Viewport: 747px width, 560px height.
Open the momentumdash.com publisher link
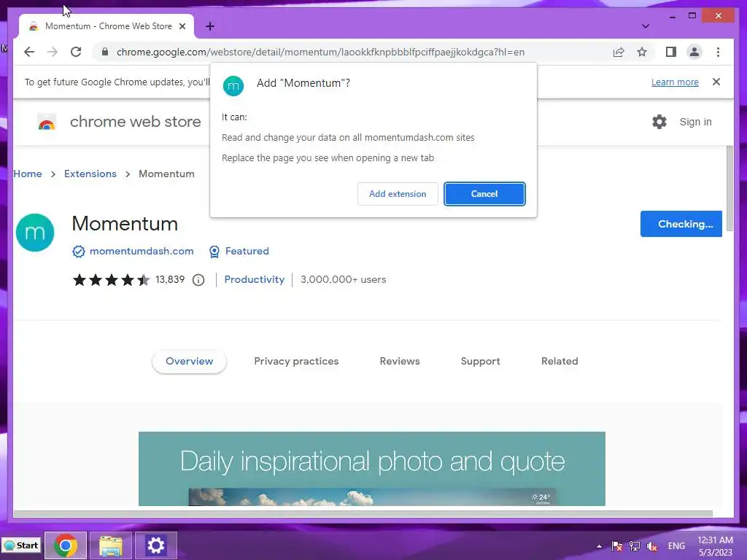pos(142,251)
